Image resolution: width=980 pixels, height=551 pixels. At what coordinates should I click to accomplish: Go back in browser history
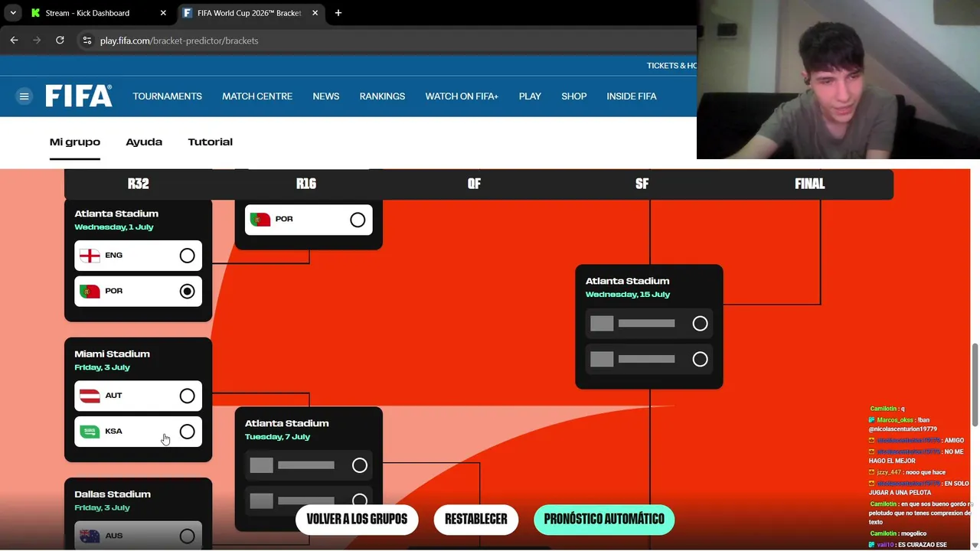pyautogui.click(x=14, y=40)
